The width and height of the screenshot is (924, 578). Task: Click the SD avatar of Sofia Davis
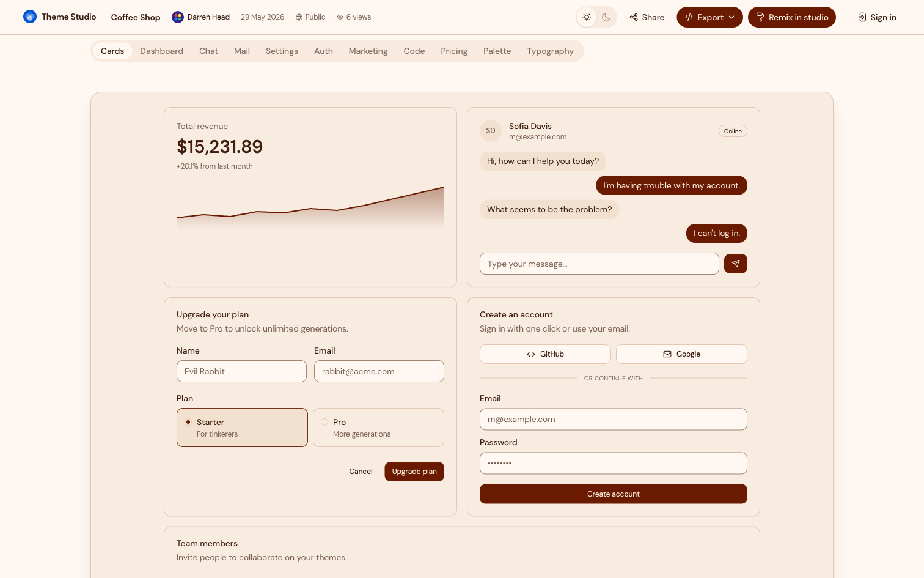(491, 131)
